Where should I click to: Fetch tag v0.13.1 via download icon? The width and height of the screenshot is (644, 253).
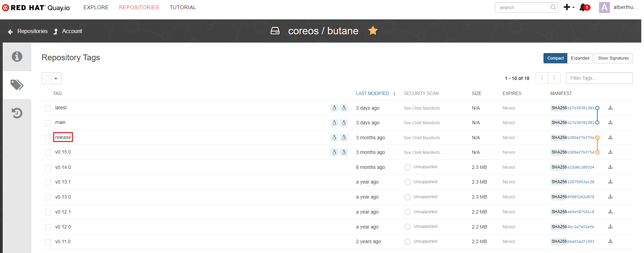(610, 181)
